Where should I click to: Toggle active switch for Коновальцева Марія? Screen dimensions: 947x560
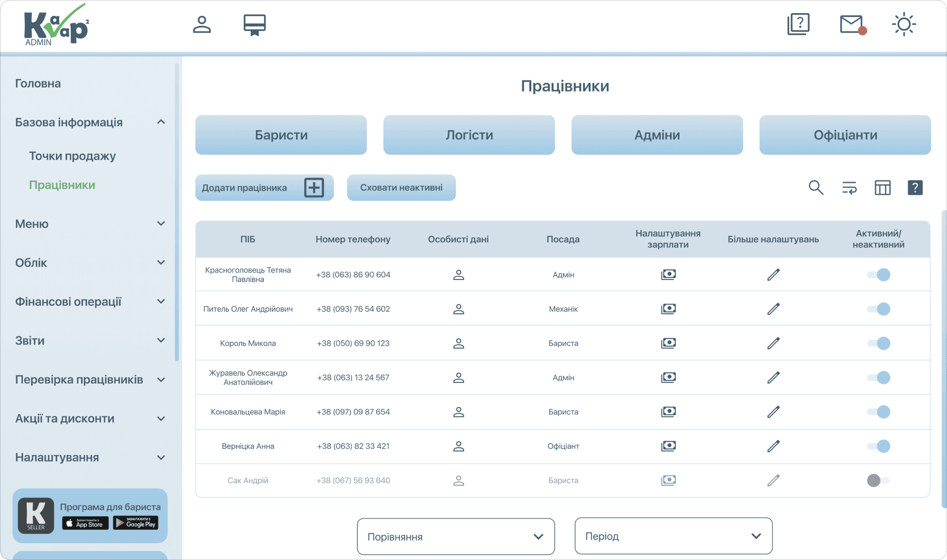click(x=878, y=412)
